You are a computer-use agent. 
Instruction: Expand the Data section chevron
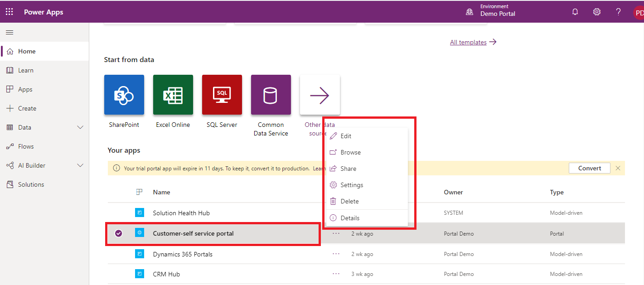click(x=81, y=127)
